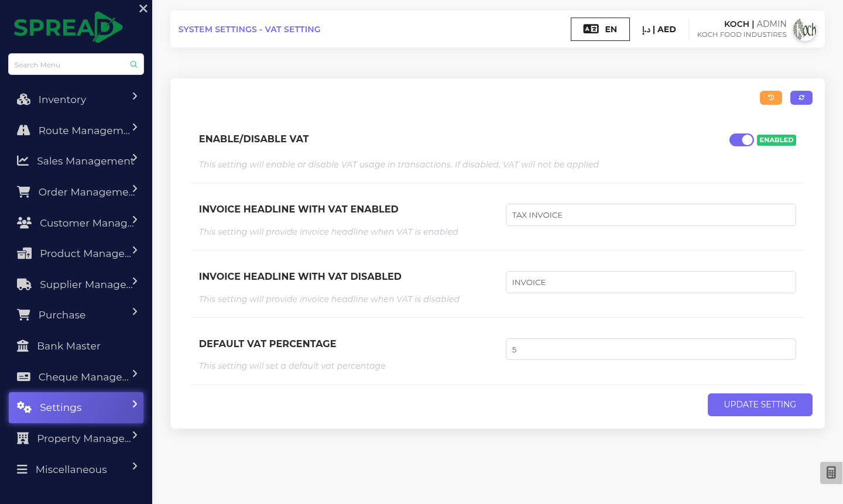Expand the Inventory submenu chevron
843x504 pixels.
(135, 96)
